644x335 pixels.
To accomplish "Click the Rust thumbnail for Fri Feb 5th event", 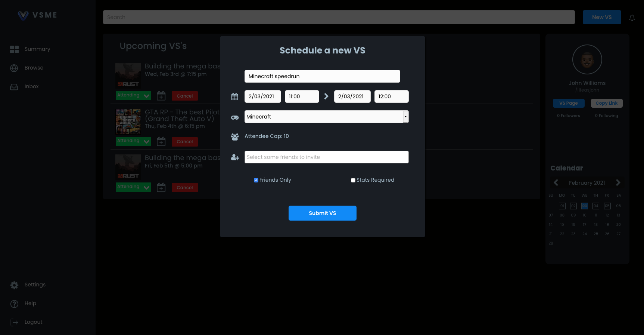I will [x=128, y=167].
